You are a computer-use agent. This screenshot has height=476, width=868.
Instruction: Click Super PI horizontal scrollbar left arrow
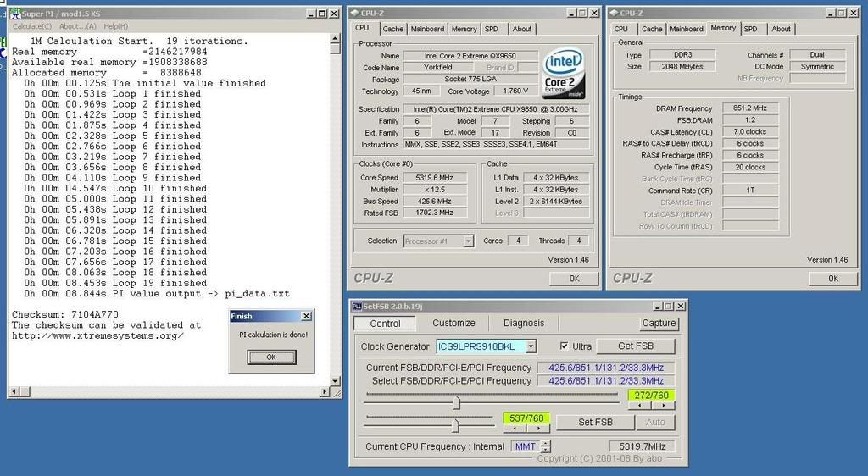click(x=14, y=391)
